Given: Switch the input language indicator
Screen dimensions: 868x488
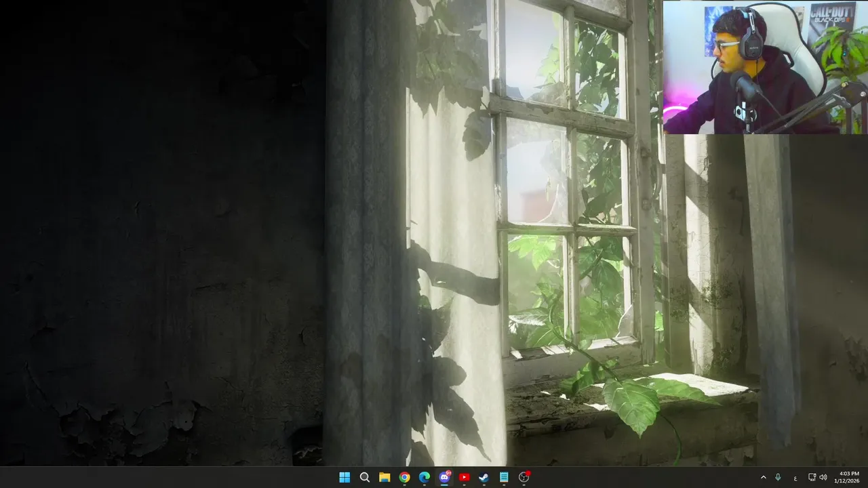Looking at the screenshot, I should [795, 478].
